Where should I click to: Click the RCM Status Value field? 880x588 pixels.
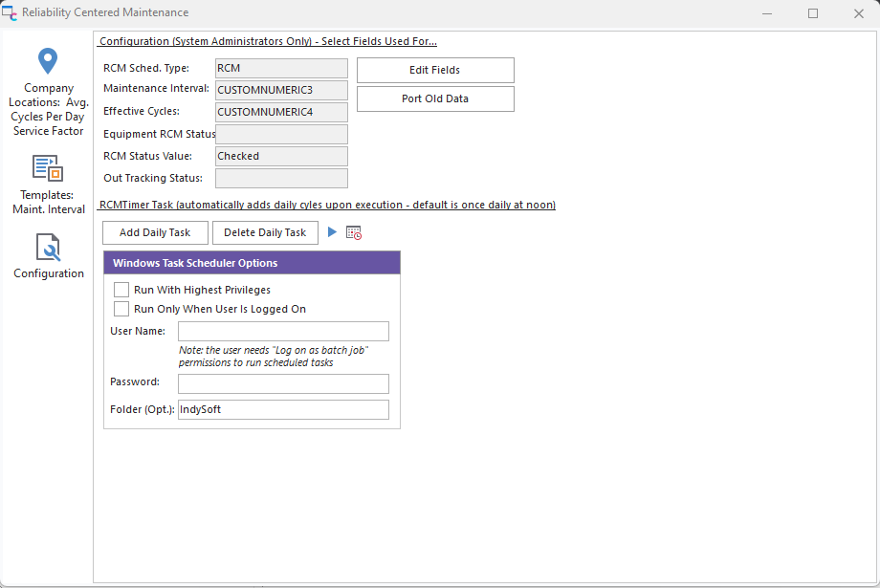281,156
